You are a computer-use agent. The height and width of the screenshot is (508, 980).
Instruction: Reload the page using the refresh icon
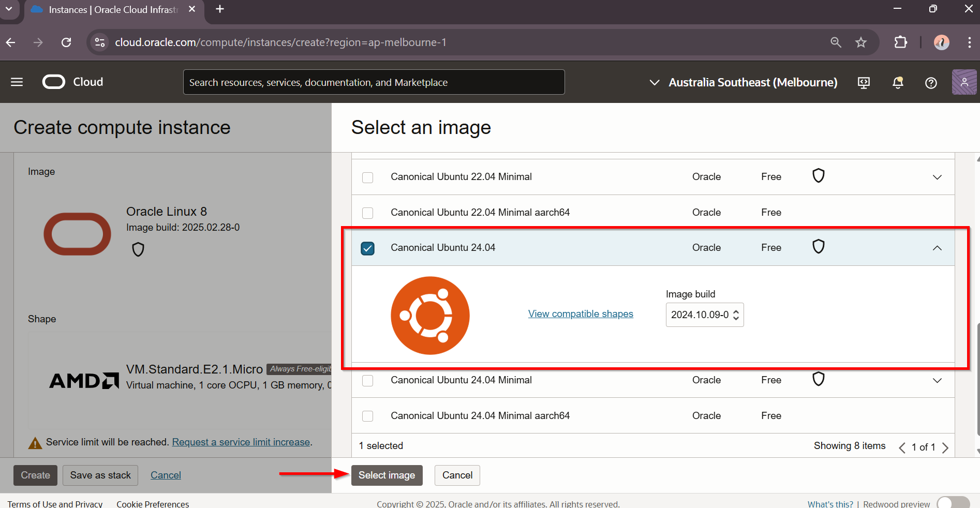pyautogui.click(x=66, y=42)
